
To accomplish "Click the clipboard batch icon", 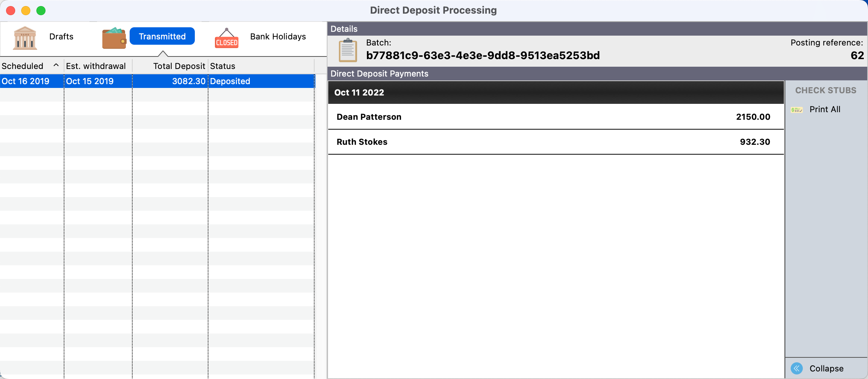I will (x=348, y=50).
